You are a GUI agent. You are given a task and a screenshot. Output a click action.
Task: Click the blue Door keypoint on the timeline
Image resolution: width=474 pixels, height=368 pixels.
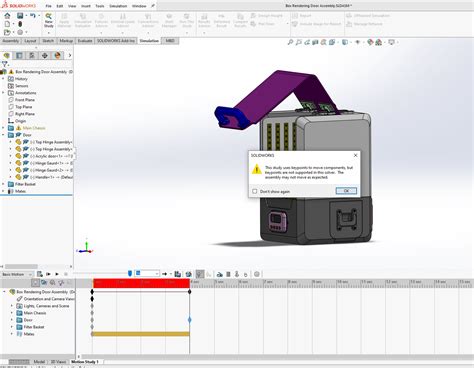pos(190,320)
